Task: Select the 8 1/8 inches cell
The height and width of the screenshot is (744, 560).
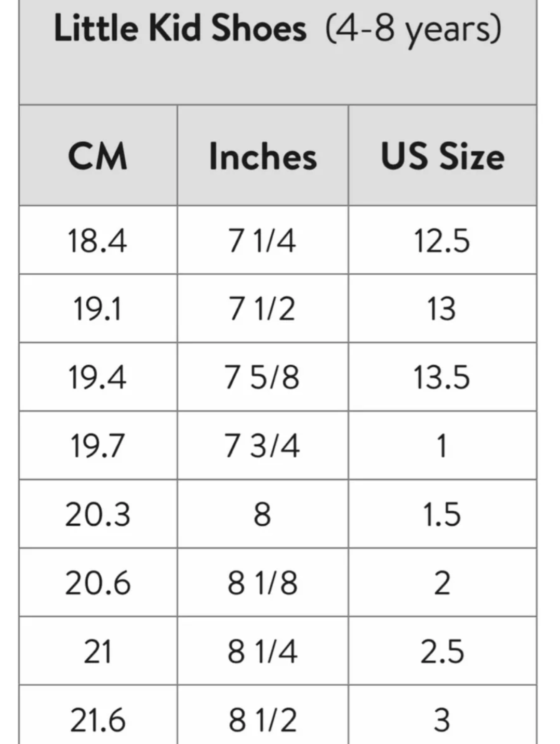Action: coord(262,583)
